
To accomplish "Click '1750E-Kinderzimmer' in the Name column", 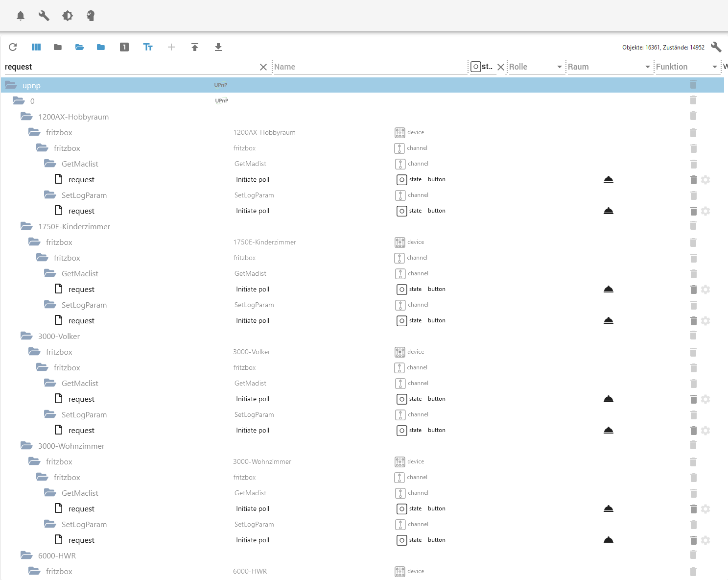I will 265,242.
